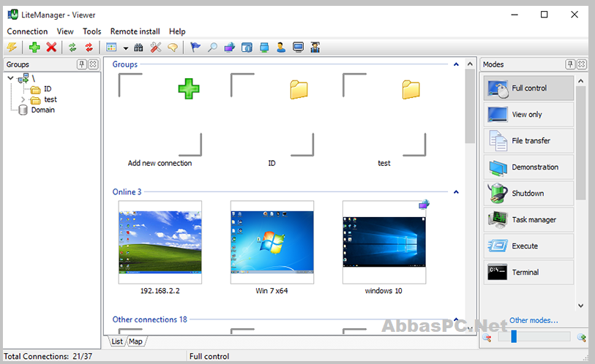Click the black monitor screen toolbar icon
This screenshot has height=364, width=595.
pos(299,48)
